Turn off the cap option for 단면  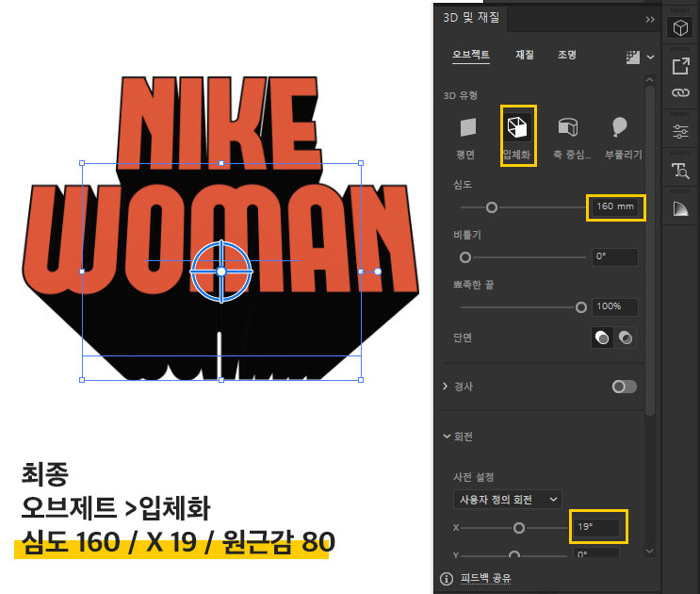[x=625, y=338]
